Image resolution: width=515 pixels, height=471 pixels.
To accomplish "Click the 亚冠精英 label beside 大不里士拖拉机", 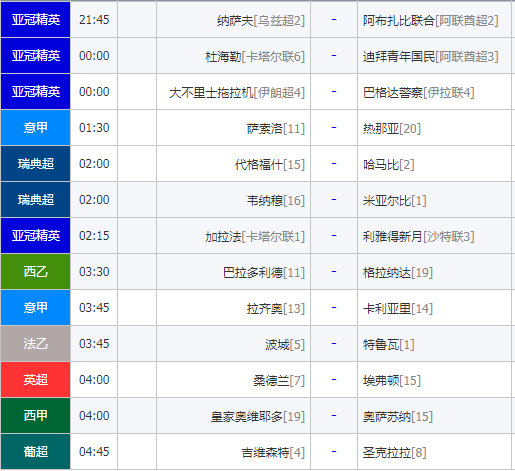I will point(36,92).
